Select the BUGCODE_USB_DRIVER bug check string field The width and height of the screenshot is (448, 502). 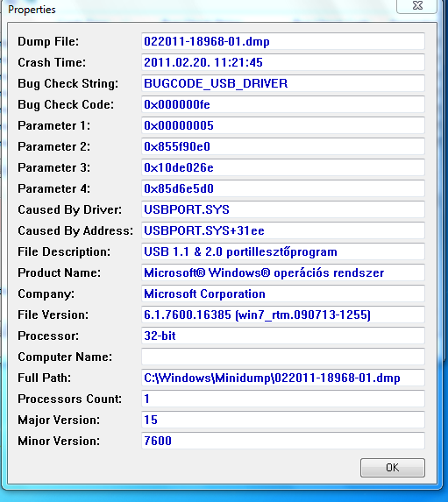283,83
